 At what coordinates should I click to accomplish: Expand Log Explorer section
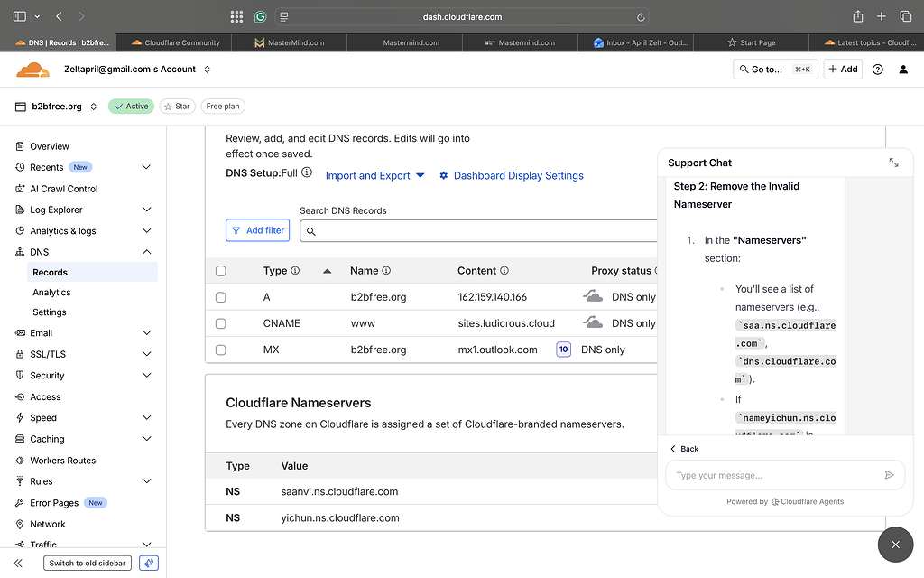point(147,210)
